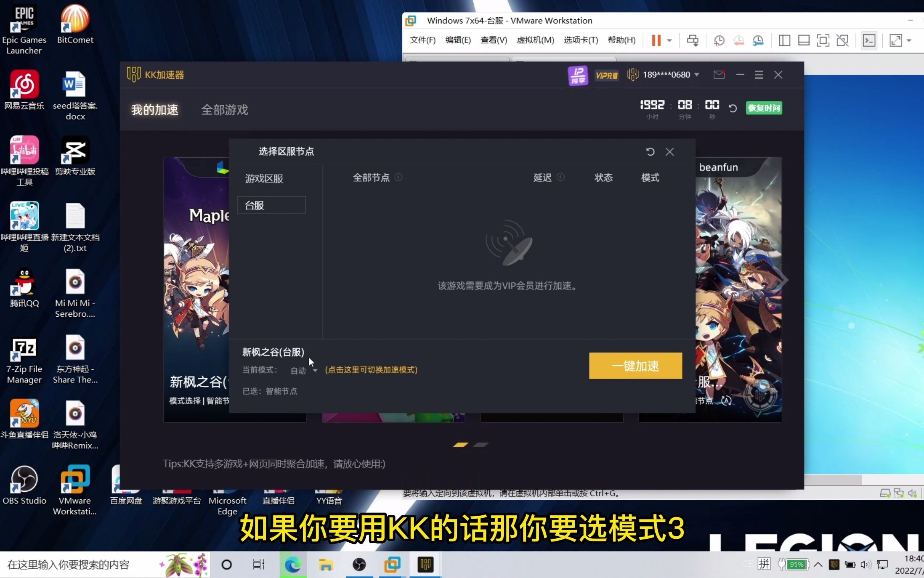
Task: Open BitComet desktop icon
Action: pyautogui.click(x=75, y=24)
